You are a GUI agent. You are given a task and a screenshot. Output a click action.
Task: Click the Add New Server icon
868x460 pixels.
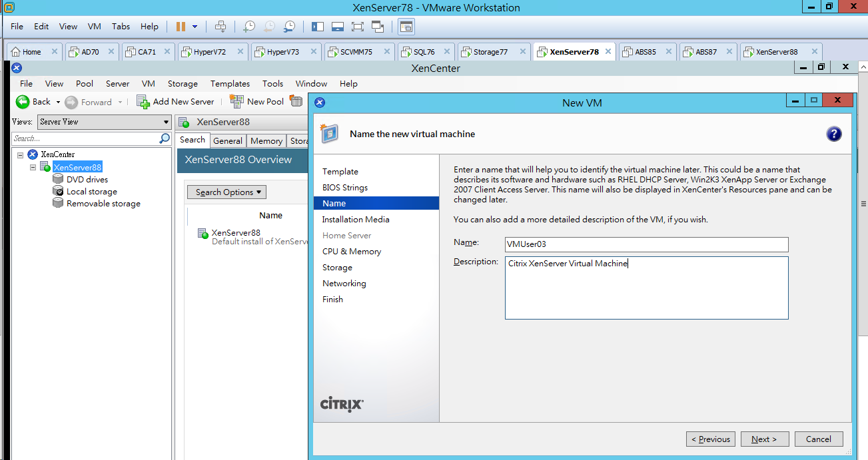coord(143,101)
